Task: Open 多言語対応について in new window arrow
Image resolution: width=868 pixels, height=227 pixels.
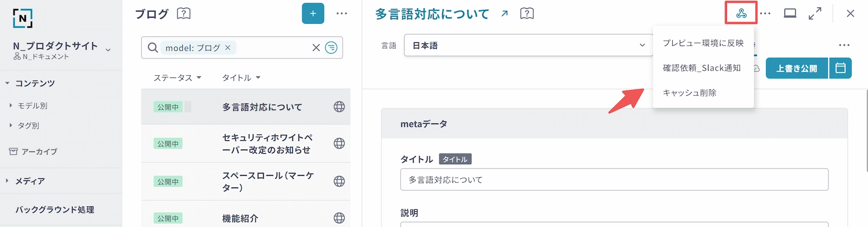Action: [x=505, y=14]
